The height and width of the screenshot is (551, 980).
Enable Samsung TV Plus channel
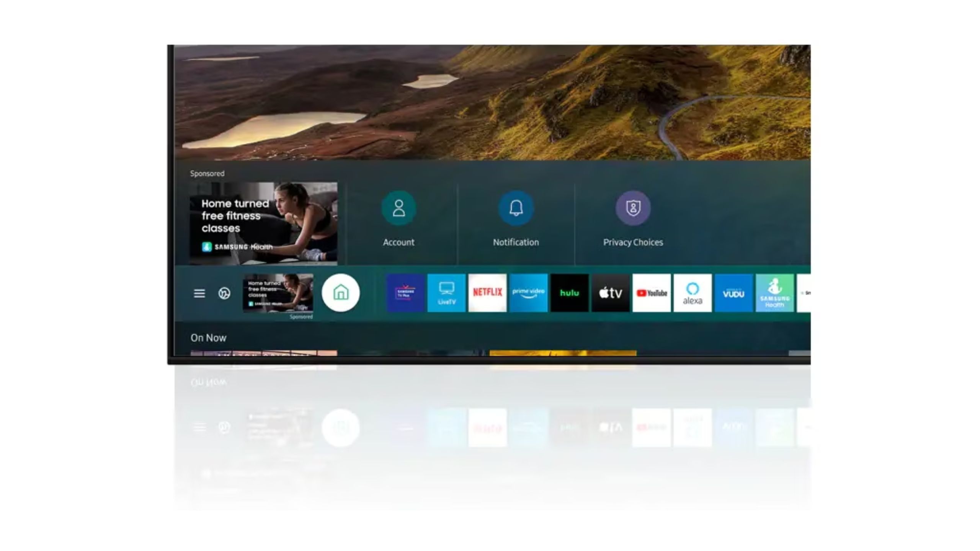pyautogui.click(x=405, y=293)
